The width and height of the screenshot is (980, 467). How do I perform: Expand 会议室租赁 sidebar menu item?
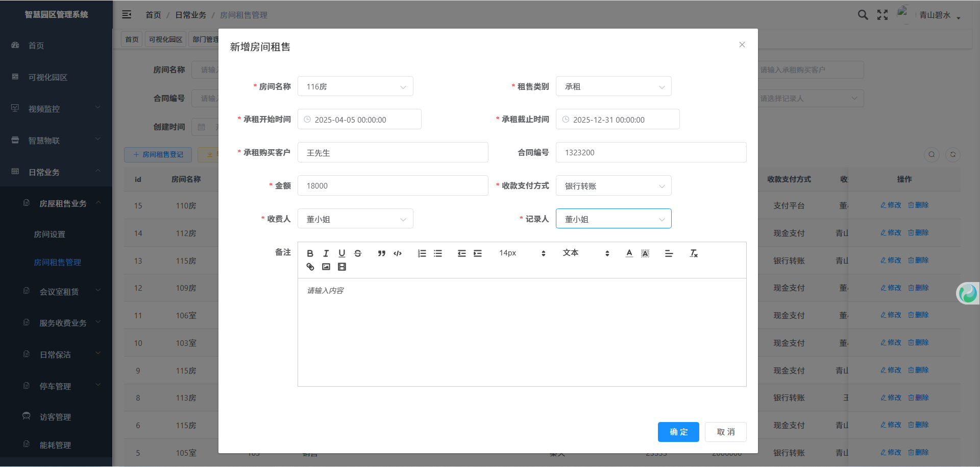(x=59, y=292)
